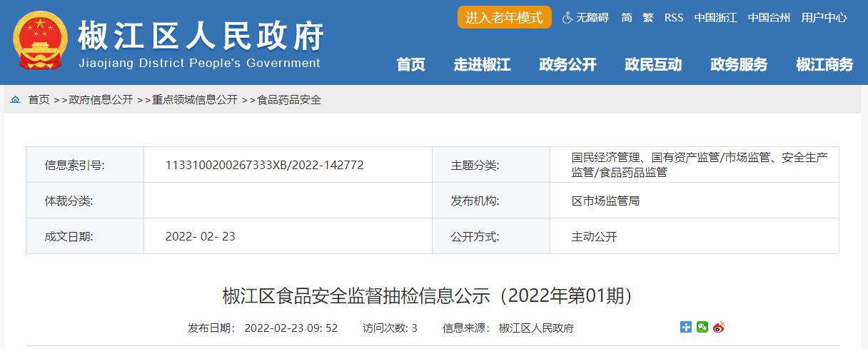Screen dimensions: 868x349
Task: Click the 国民经济管理 topic classification value
Action: [700, 165]
